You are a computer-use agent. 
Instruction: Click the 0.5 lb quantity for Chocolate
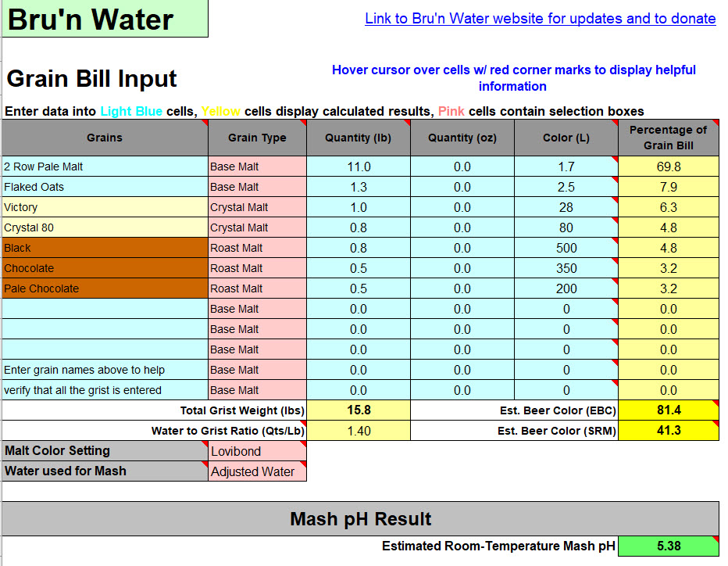point(359,268)
